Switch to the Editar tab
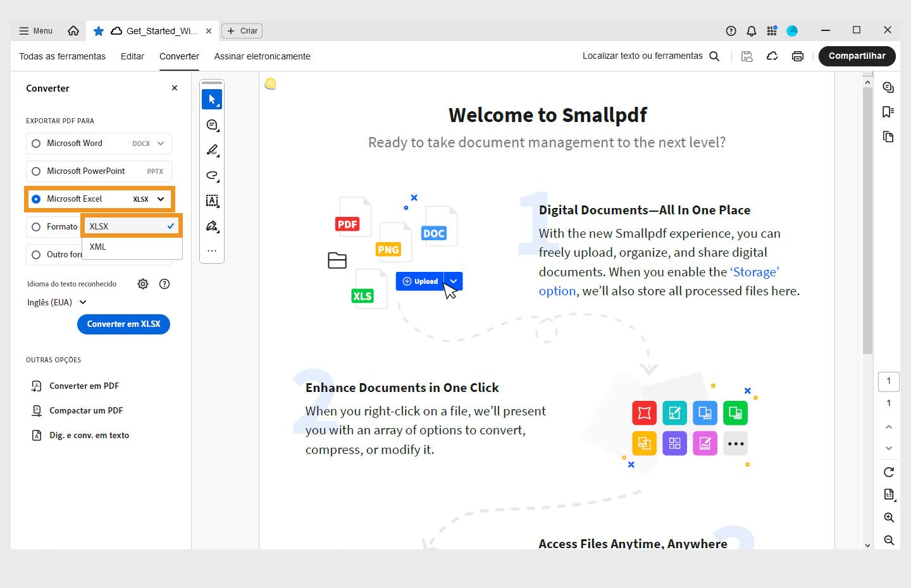Image resolution: width=911 pixels, height=588 pixels. [132, 56]
